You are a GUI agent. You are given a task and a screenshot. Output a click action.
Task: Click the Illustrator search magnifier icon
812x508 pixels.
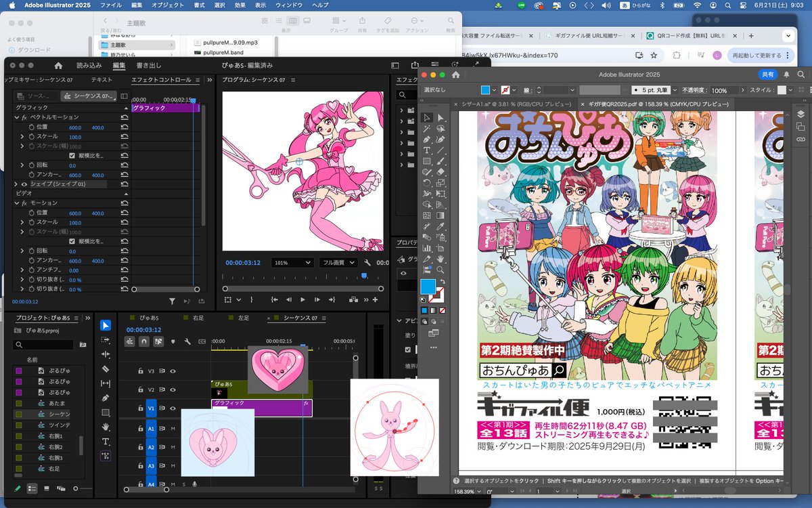tap(801, 75)
